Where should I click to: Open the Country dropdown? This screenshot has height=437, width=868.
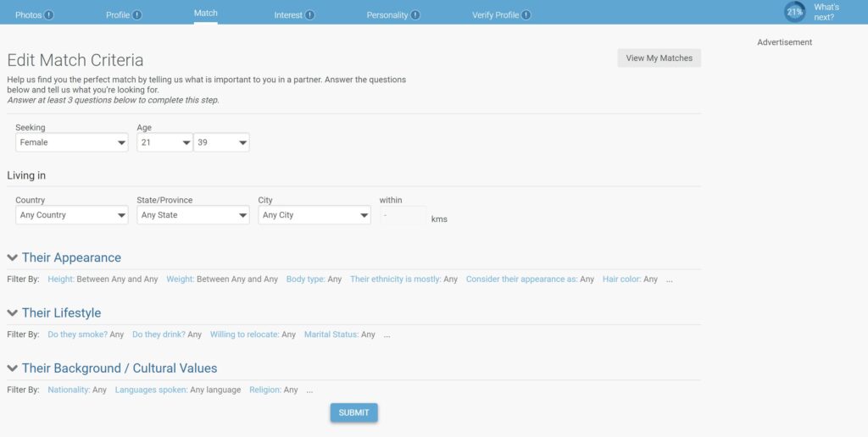coord(72,215)
